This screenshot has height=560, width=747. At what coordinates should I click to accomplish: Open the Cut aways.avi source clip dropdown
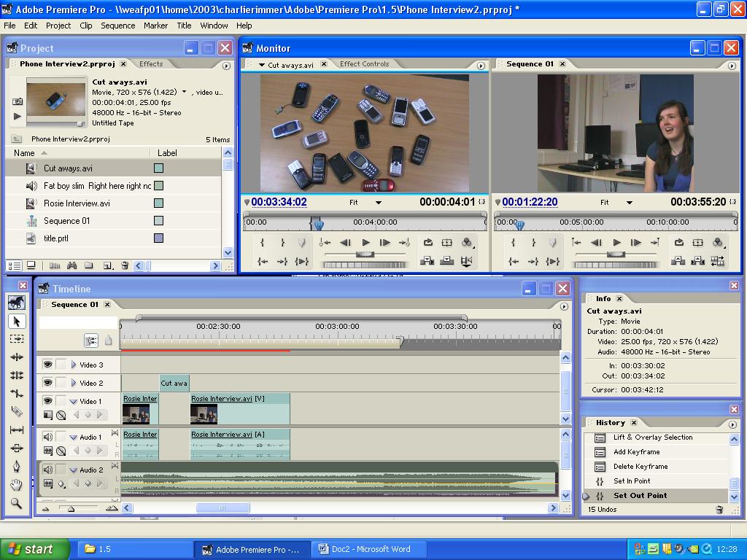(262, 65)
